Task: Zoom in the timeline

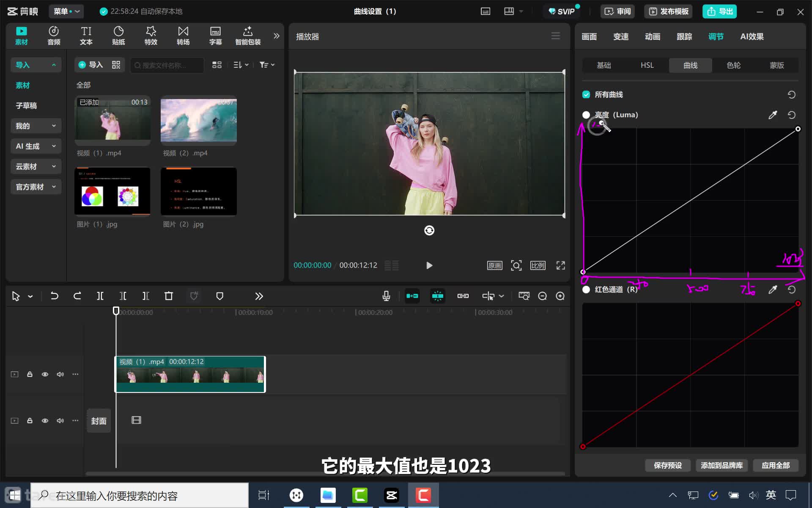Action: point(560,296)
